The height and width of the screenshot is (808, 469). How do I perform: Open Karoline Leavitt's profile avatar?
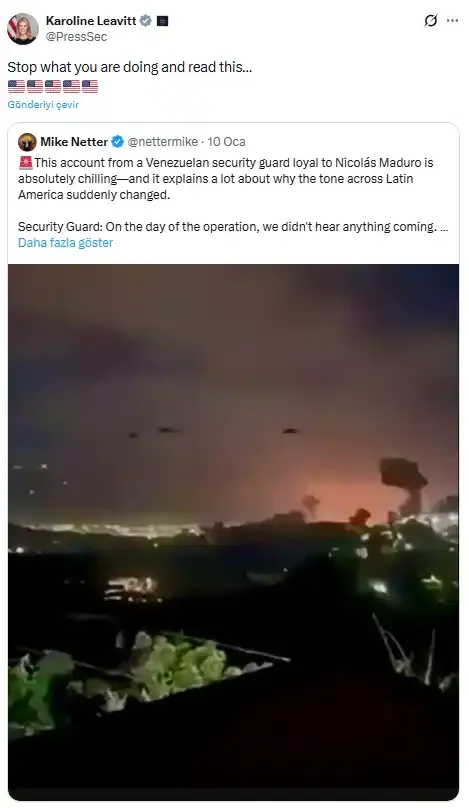pyautogui.click(x=23, y=29)
